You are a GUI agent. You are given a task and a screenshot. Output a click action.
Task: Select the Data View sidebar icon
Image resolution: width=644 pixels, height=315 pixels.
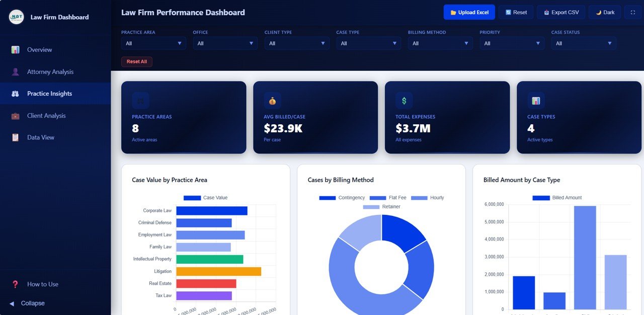(16, 137)
